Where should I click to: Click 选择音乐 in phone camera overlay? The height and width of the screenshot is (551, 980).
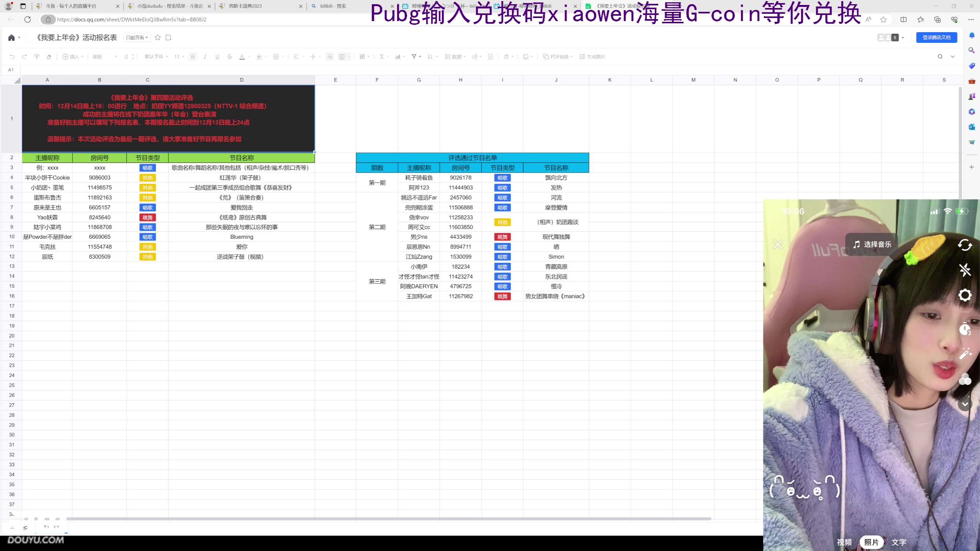tap(872, 244)
